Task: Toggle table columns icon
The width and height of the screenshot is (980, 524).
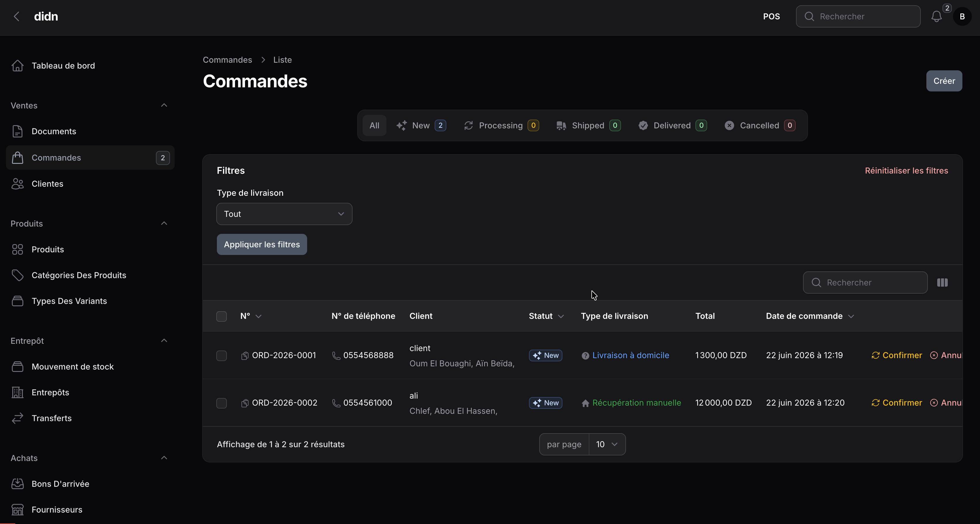Action: tap(942, 282)
